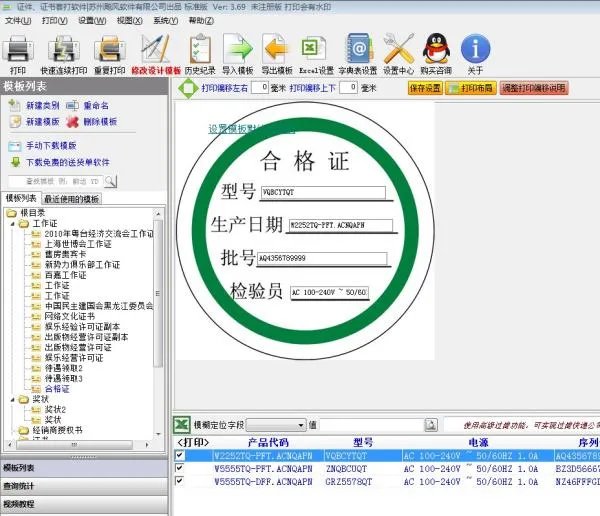Click the 打印 printer icon
This screenshot has height=516, width=600.
click(x=18, y=48)
